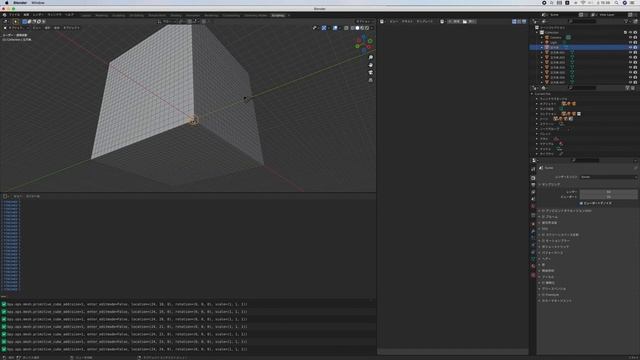640x360 pixels.
Task: Click the Python console editor type icon
Action: point(5,196)
